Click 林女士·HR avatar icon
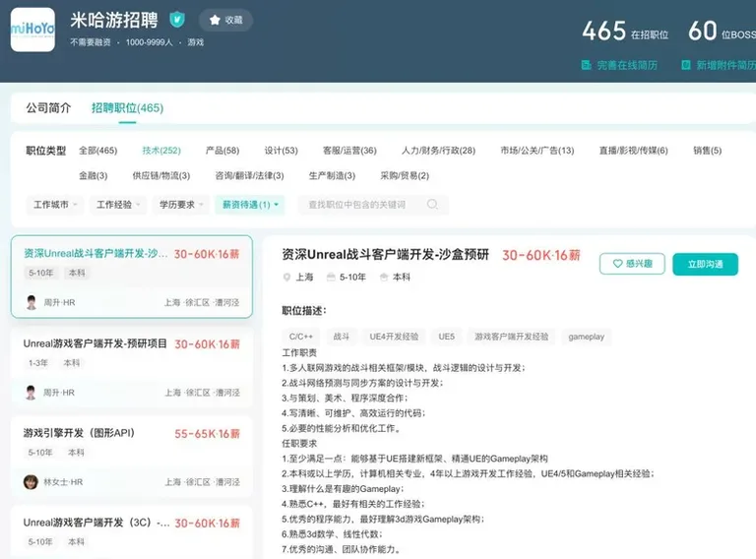 click(31, 482)
